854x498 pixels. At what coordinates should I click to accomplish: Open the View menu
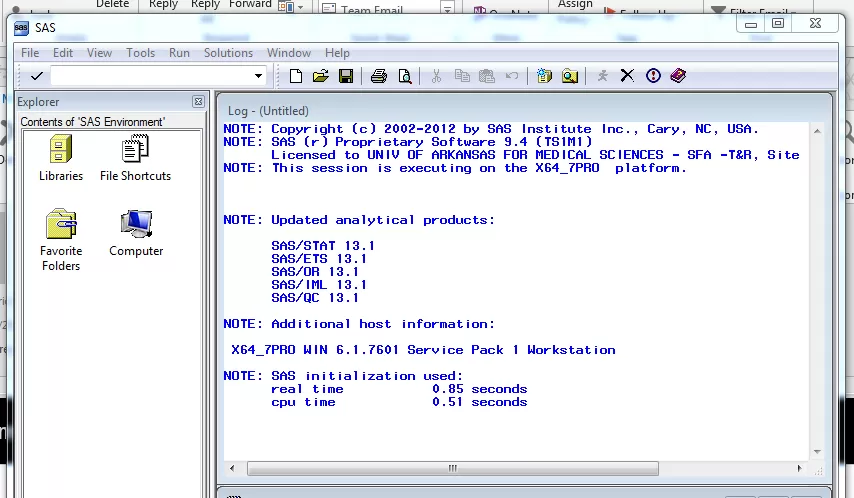99,53
